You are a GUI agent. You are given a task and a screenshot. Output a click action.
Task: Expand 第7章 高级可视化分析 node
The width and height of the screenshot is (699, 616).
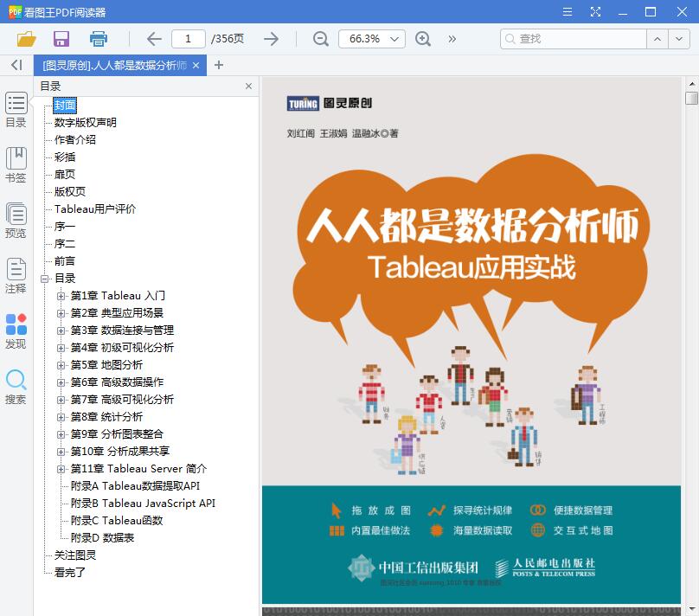(x=61, y=400)
